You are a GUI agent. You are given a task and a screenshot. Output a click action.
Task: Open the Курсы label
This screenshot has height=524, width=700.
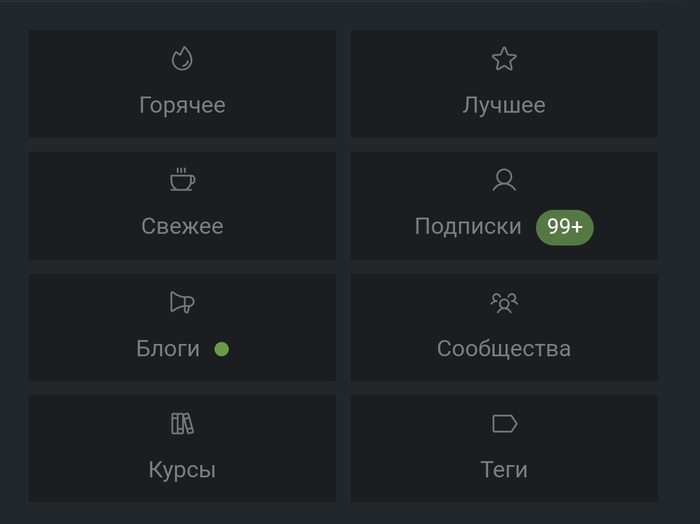(182, 470)
